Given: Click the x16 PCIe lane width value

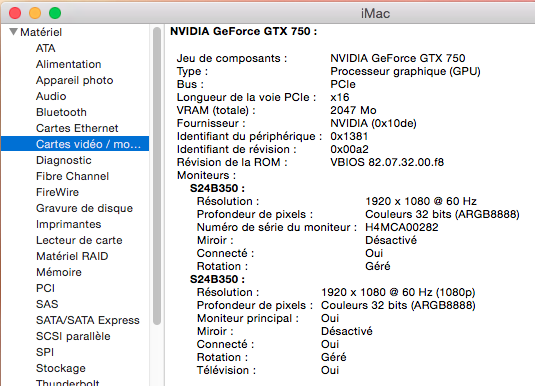Looking at the screenshot, I should [x=339, y=97].
